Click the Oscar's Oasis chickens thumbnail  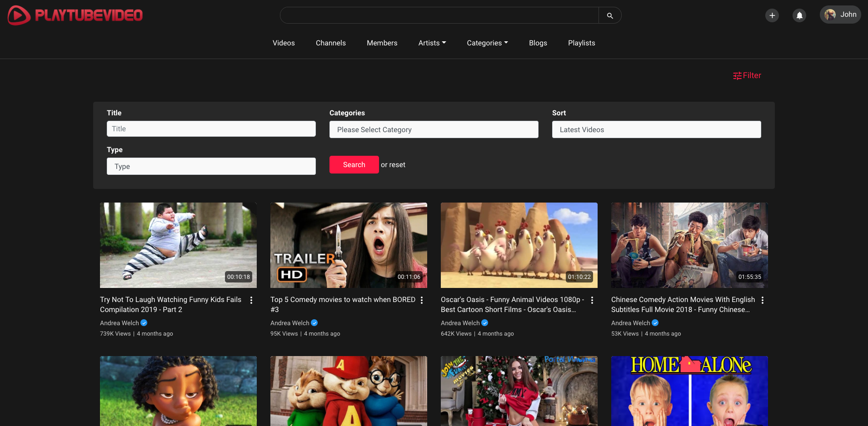519,245
